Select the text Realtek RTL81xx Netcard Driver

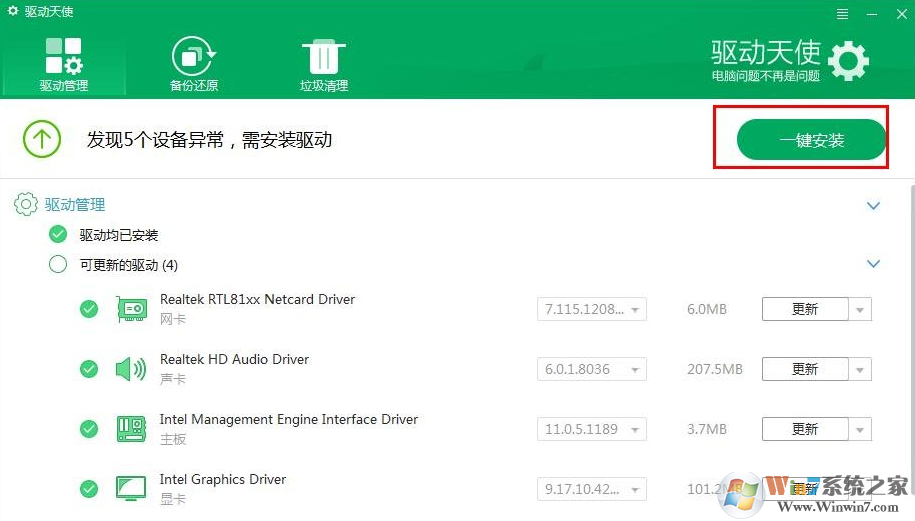click(x=257, y=299)
